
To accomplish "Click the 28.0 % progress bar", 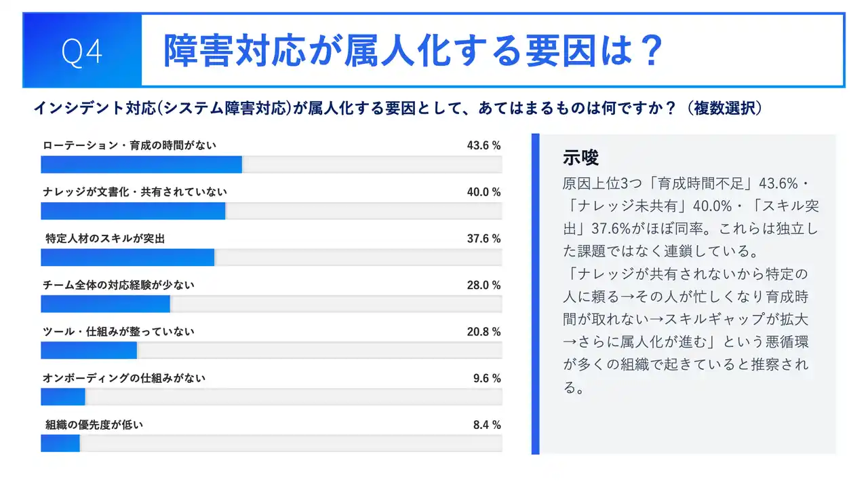I will 271,304.
